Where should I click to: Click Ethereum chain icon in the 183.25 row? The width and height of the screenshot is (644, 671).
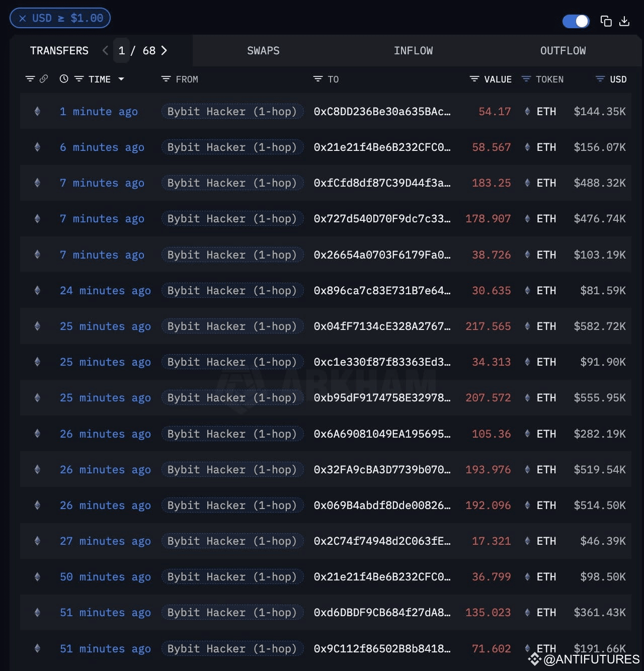pos(37,183)
